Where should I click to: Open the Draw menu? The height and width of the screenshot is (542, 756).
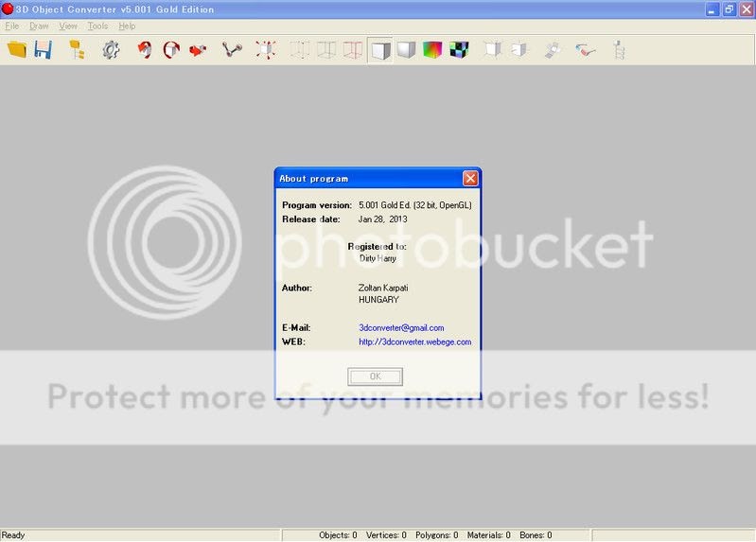pos(39,26)
